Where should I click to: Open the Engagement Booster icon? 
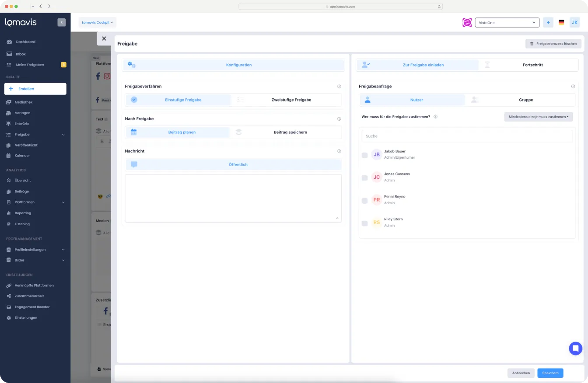click(x=9, y=307)
